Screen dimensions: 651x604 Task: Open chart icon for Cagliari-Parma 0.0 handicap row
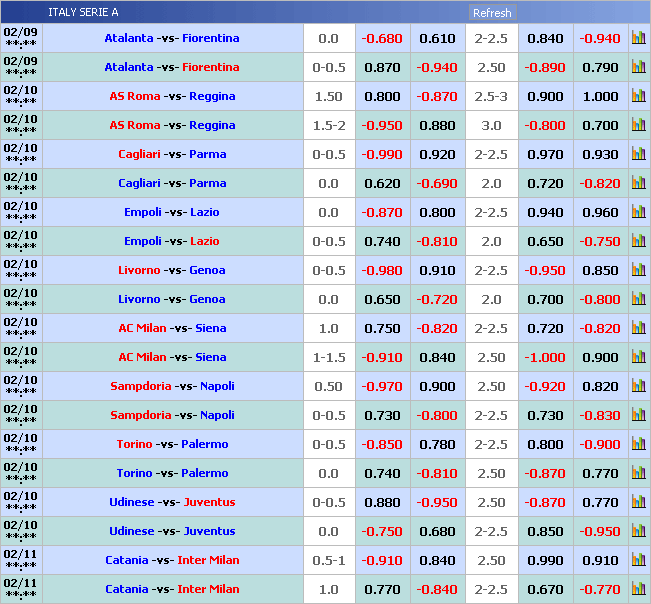(x=638, y=184)
